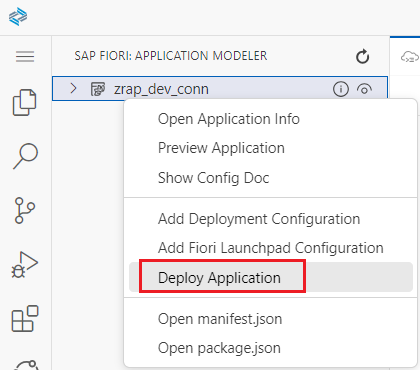This screenshot has width=420, height=370.
Task: Open the Extensions view
Action: tap(25, 318)
